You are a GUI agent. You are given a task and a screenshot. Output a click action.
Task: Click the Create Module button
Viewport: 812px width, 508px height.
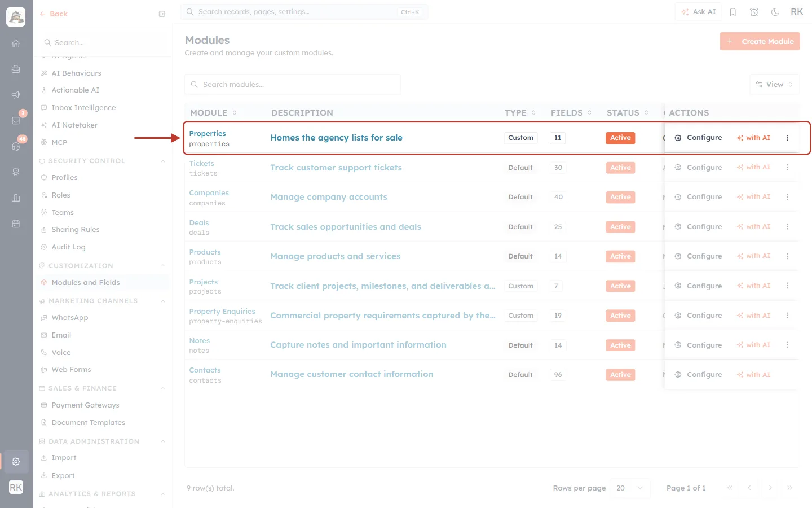click(x=760, y=41)
